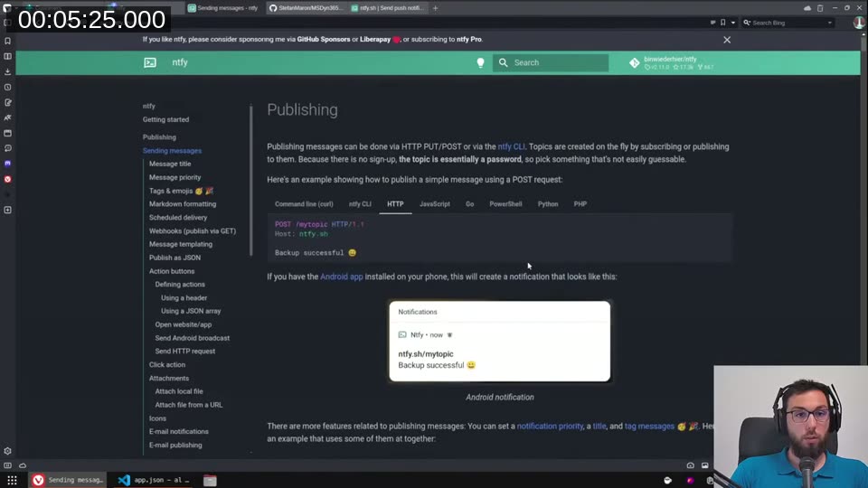The image size is (868, 488).
Task: Capture page with camera icon
Action: 690,465
